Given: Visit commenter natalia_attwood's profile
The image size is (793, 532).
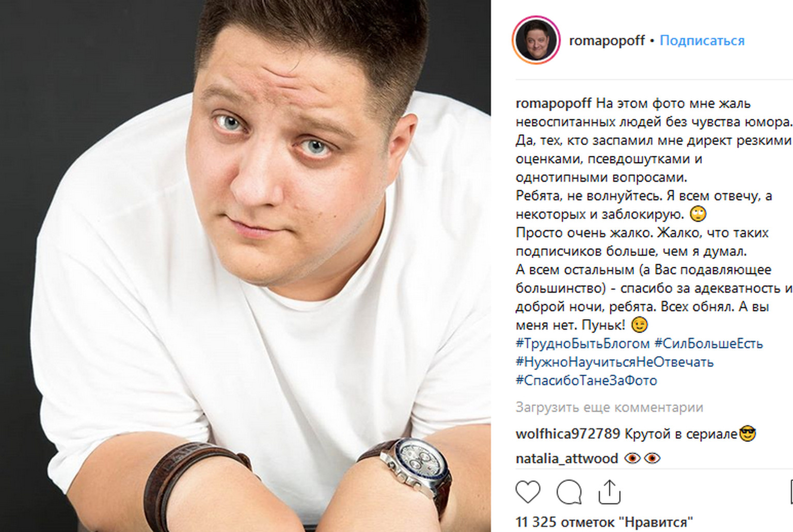Looking at the screenshot, I should tap(566, 459).
